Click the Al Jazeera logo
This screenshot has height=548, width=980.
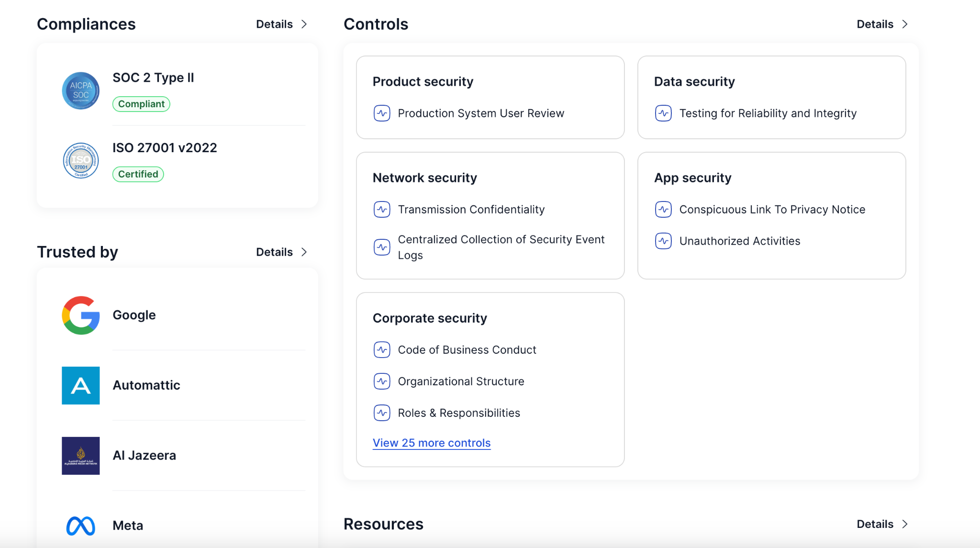(81, 456)
